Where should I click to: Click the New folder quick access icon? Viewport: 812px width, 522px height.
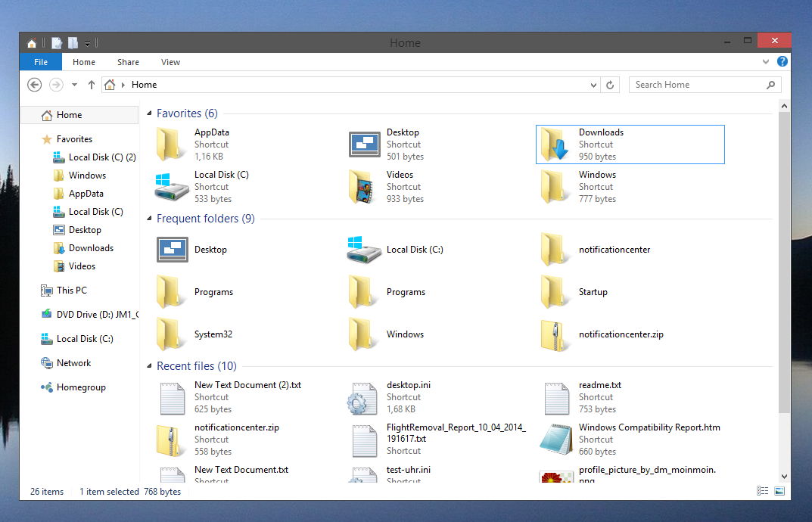click(x=73, y=43)
